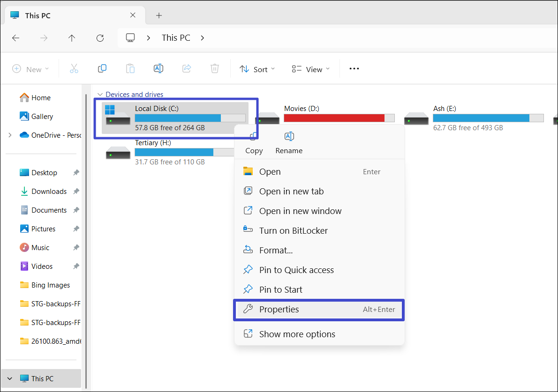Navigate back with the back arrow
The height and width of the screenshot is (392, 558).
[x=16, y=38]
